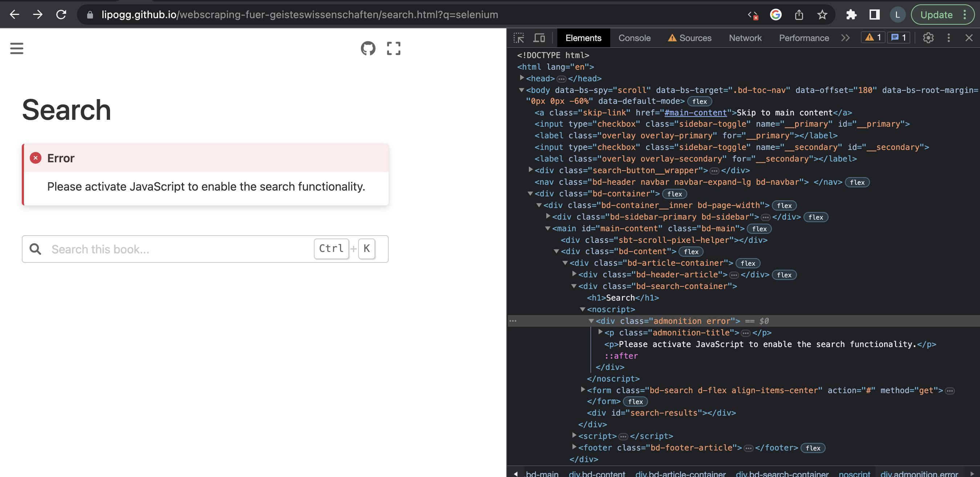The height and width of the screenshot is (477, 980).
Task: Collapse the noscript node
Action: tap(583, 309)
